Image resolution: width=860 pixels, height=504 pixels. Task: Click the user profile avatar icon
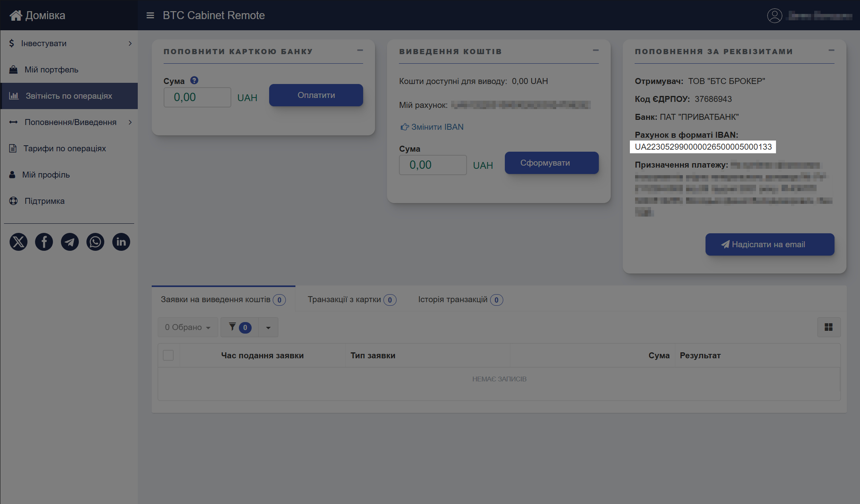(774, 16)
